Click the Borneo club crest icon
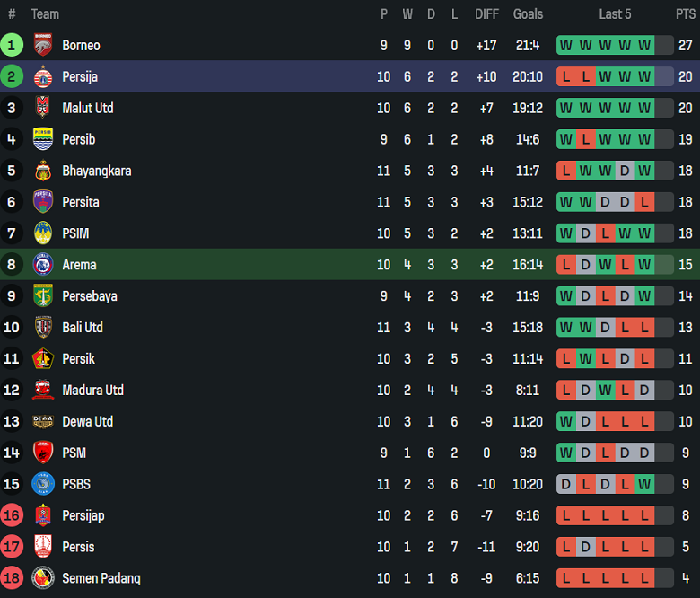This screenshot has height=598, width=700. [43, 45]
